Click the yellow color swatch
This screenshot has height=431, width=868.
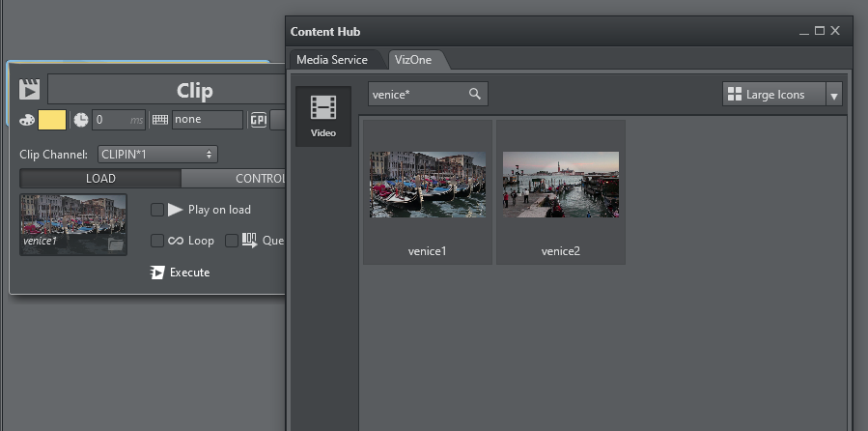click(52, 120)
